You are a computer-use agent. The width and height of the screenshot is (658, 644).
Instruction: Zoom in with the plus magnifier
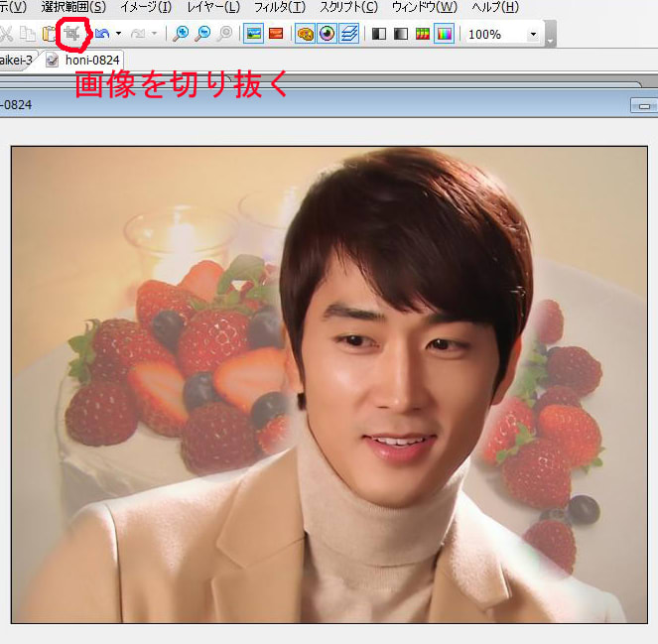click(181, 34)
